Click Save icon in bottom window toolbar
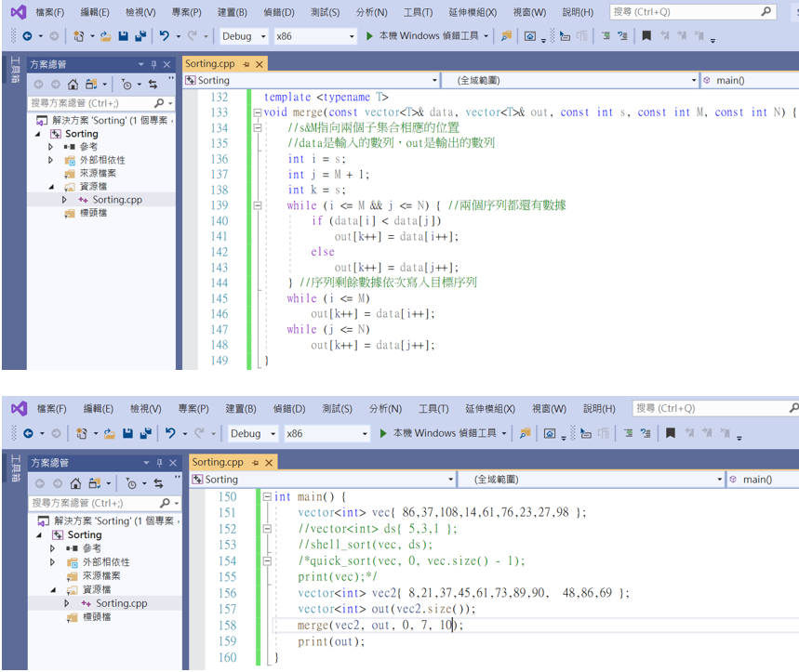The height and width of the screenshot is (672, 799). (127, 433)
